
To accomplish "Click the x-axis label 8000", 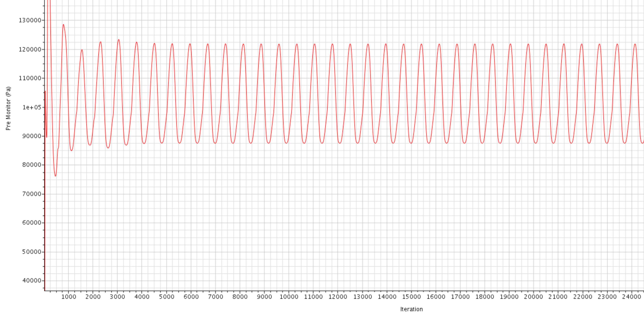I will (x=240, y=297).
